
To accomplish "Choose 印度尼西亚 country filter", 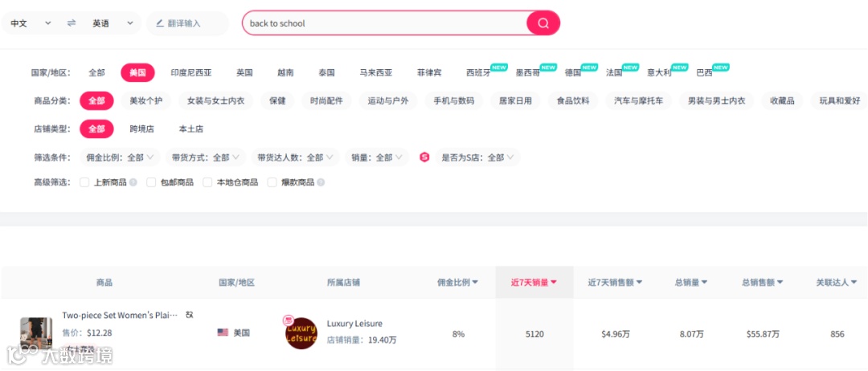I will pyautogui.click(x=191, y=73).
